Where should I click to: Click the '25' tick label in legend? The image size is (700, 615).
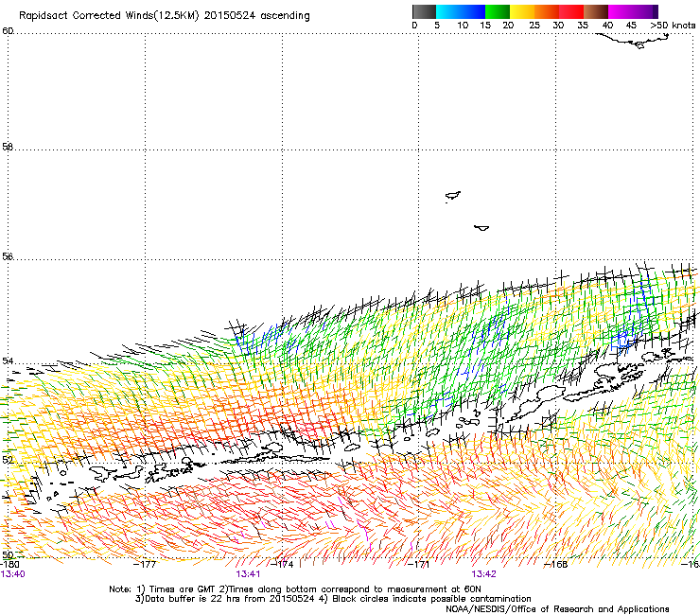pos(534,26)
